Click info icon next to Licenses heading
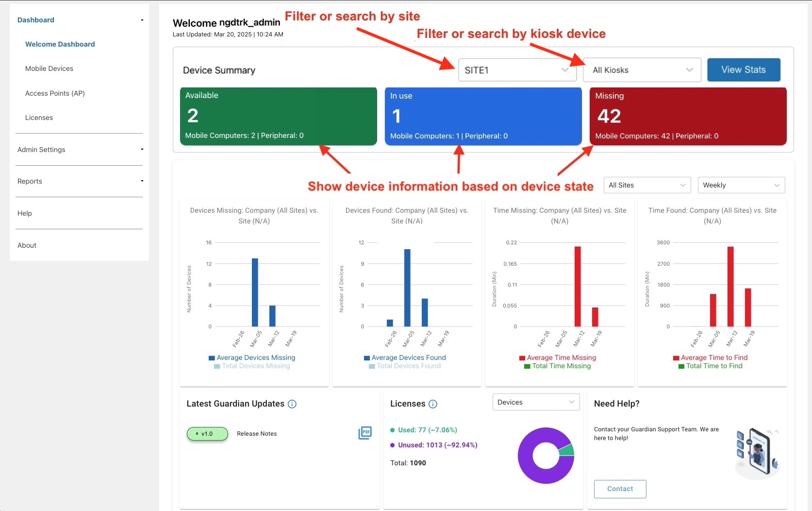The height and width of the screenshot is (511, 812). 433,404
